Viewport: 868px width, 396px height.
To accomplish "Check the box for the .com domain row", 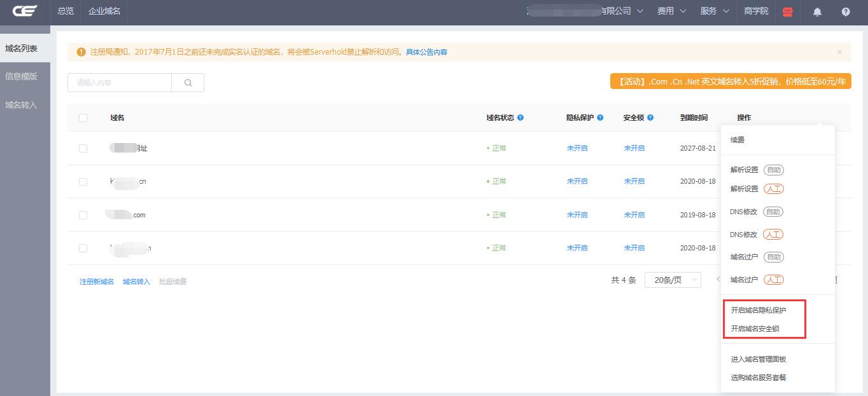I will pyautogui.click(x=83, y=215).
